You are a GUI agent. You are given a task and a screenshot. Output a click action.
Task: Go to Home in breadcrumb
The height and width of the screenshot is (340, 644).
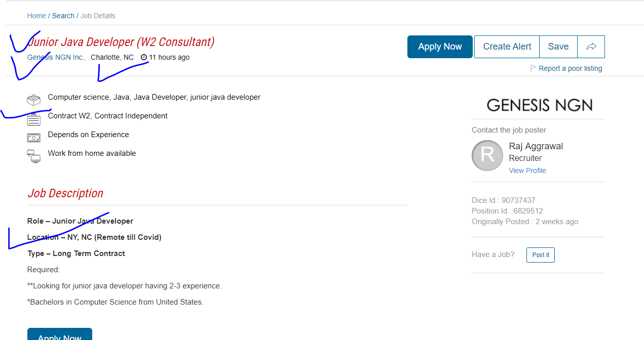click(36, 16)
